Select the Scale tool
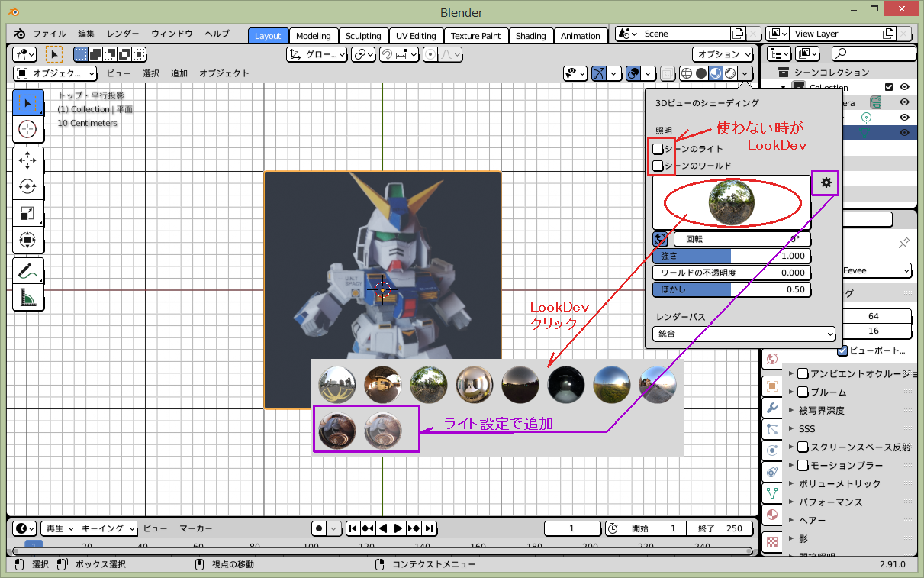924x578 pixels. click(x=28, y=214)
